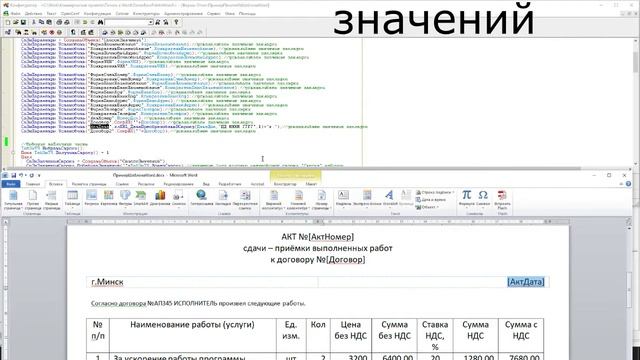Open the Word Файл tab
The width and height of the screenshot is (640, 360).
(11, 184)
